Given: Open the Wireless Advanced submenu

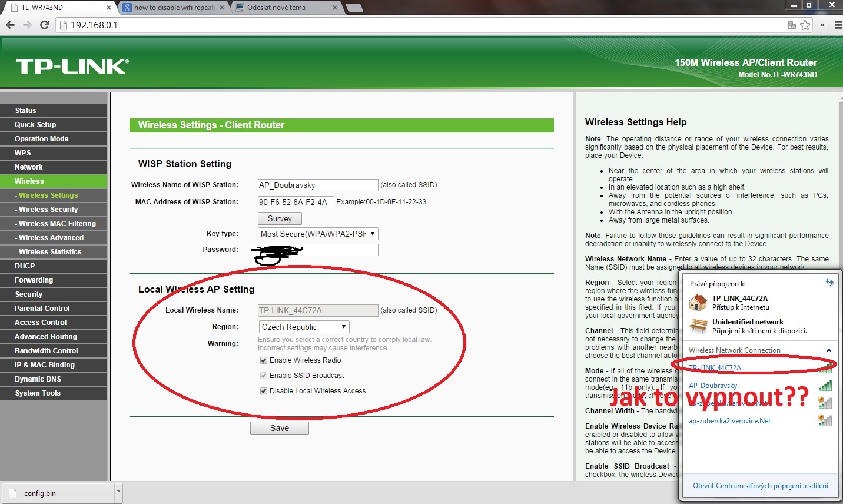Looking at the screenshot, I should [54, 238].
